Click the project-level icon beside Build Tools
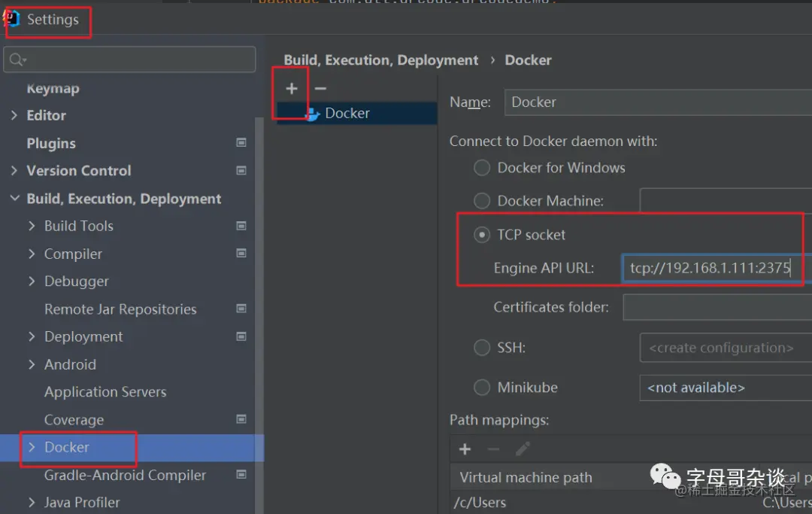This screenshot has height=514, width=812. point(241,226)
